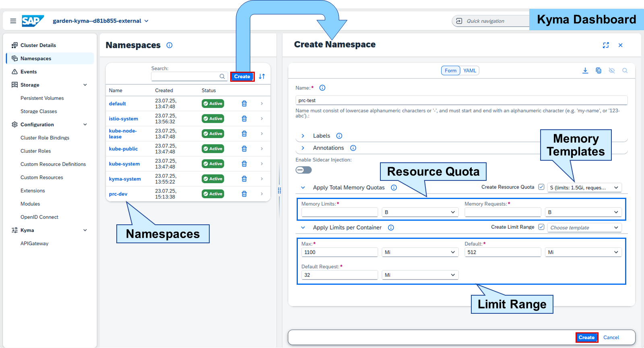Delete the kyma-system namespace
The height and width of the screenshot is (348, 644).
(244, 179)
